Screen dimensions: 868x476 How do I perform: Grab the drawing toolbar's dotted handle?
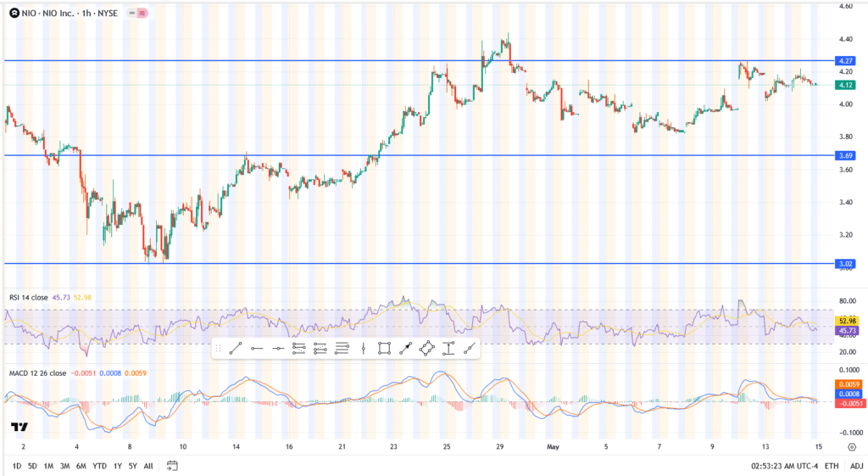point(218,349)
